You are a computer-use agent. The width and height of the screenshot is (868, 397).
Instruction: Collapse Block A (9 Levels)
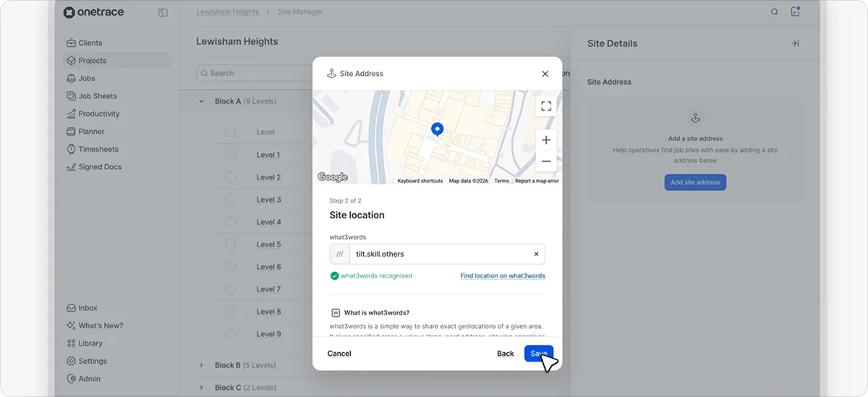202,101
